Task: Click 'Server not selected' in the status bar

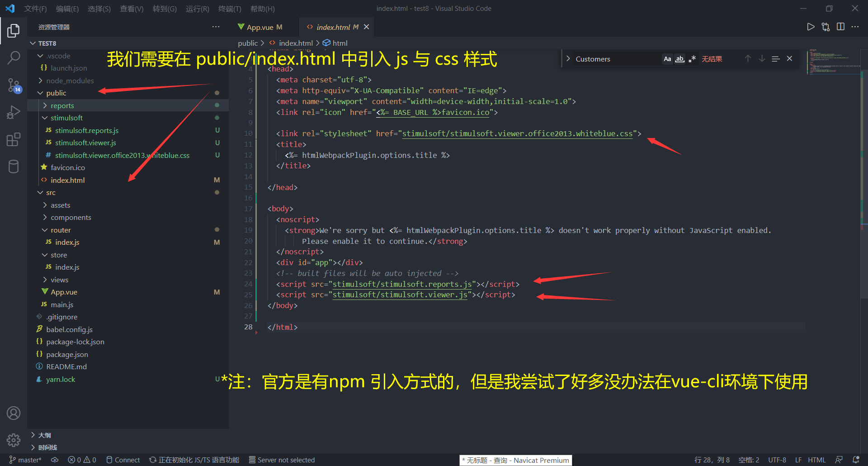Action: tap(286, 460)
